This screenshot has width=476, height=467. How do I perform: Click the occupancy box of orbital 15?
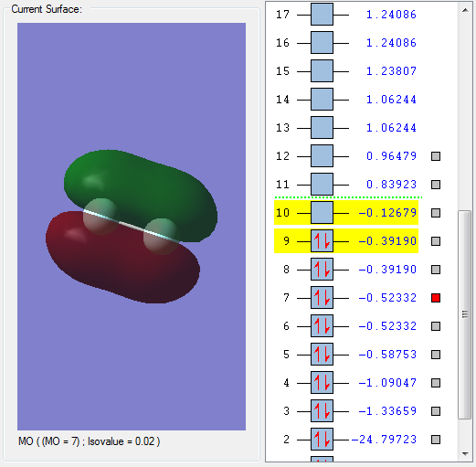click(322, 71)
